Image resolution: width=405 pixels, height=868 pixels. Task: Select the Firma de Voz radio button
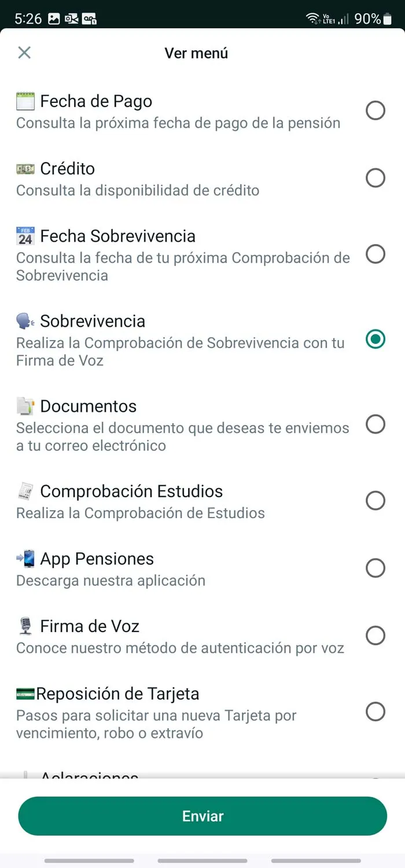pyautogui.click(x=375, y=635)
